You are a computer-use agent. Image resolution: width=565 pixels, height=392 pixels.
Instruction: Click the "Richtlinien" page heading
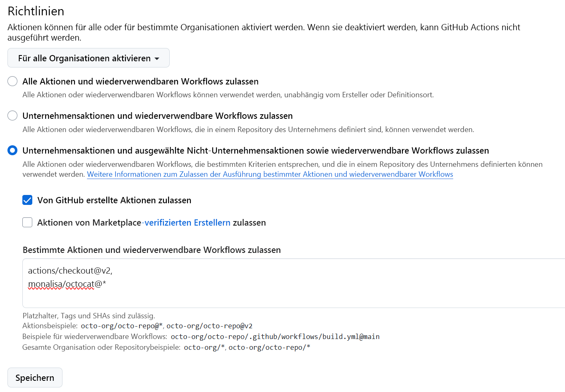click(x=36, y=11)
